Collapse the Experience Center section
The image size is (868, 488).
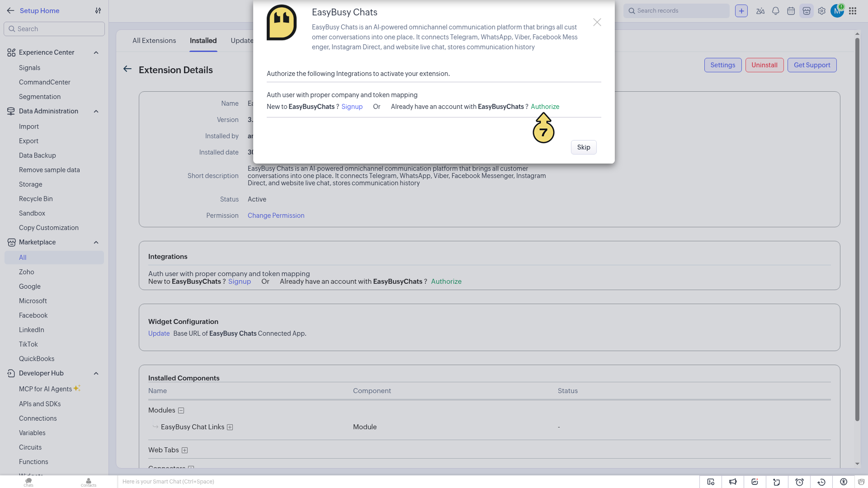(96, 53)
